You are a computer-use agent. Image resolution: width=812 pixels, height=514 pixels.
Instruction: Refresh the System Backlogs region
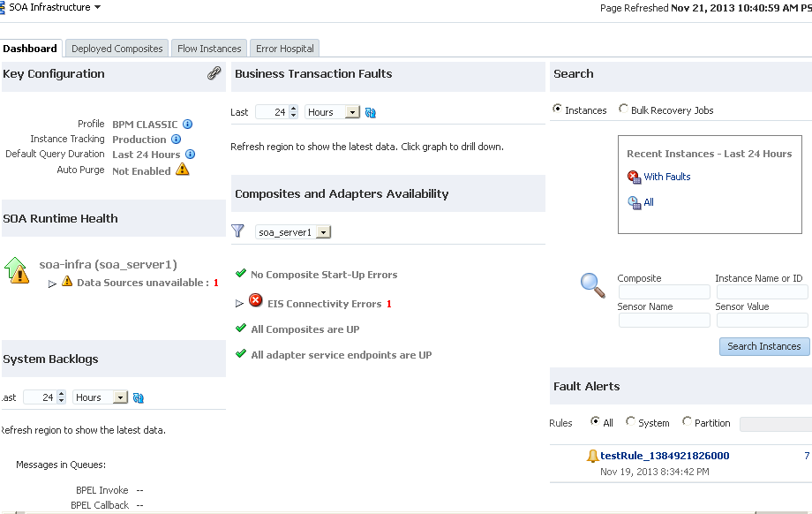[139, 398]
